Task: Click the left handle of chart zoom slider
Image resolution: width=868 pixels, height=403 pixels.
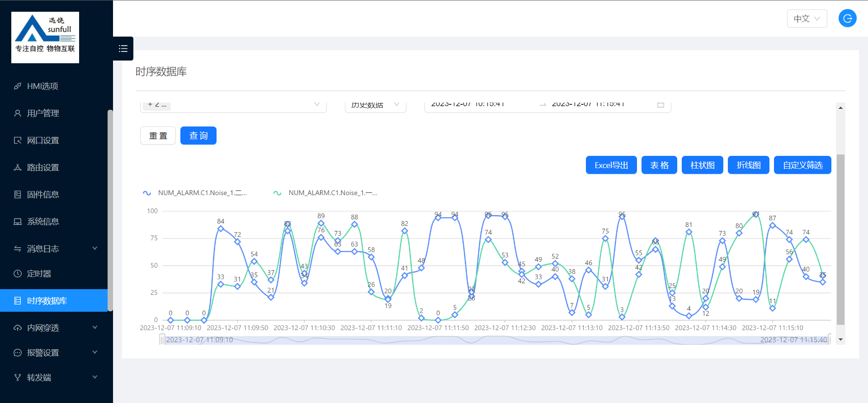Action: (162, 340)
